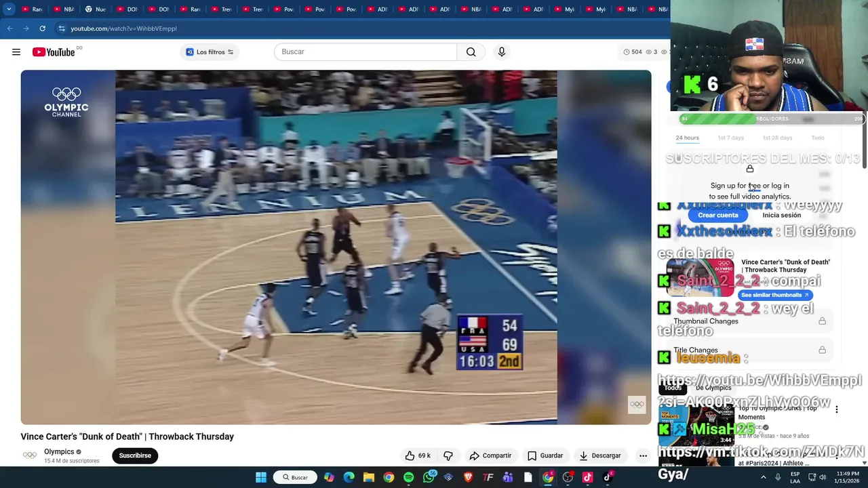Viewport: 868px width, 488px height.
Task: Open the three-dot menu of Top 10 Olympic video
Action: [x=837, y=409]
